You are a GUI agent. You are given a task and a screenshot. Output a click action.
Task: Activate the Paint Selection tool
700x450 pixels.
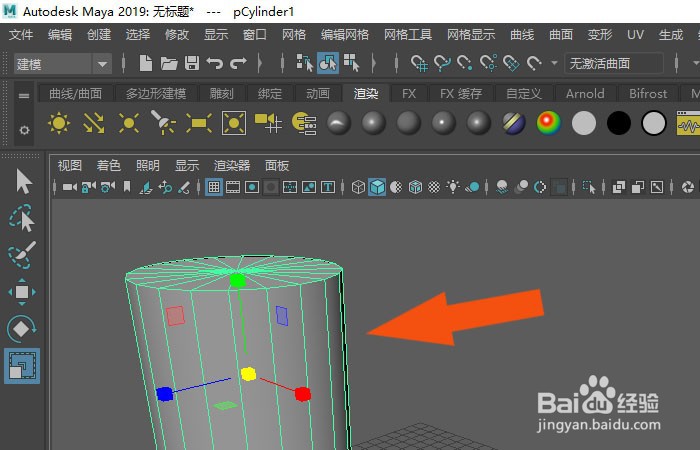(x=22, y=255)
